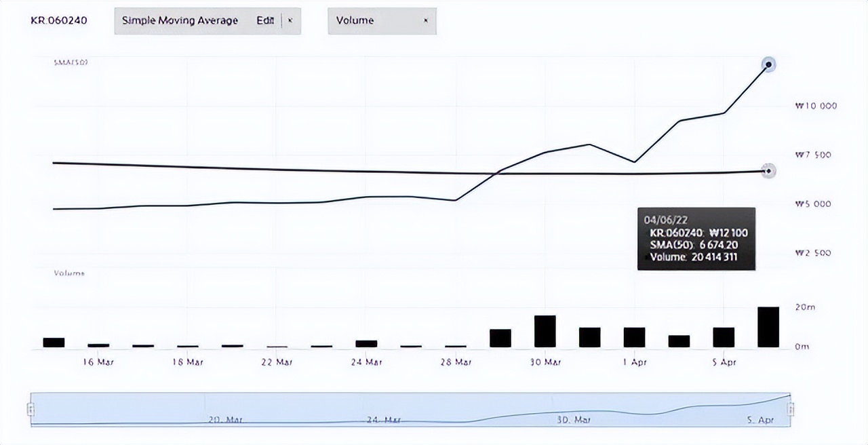Click the volume bar above 24 Mar
868x445 pixels.
(366, 344)
